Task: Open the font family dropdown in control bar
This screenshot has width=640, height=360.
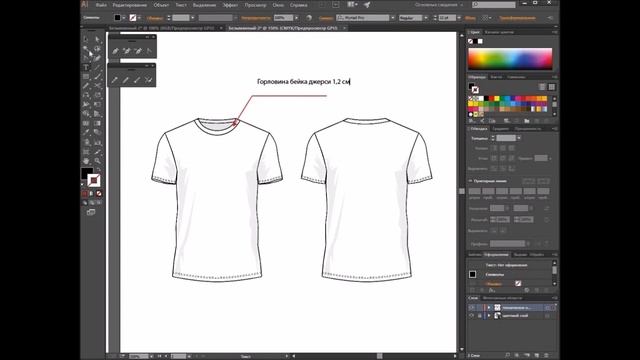Action: [x=393, y=18]
